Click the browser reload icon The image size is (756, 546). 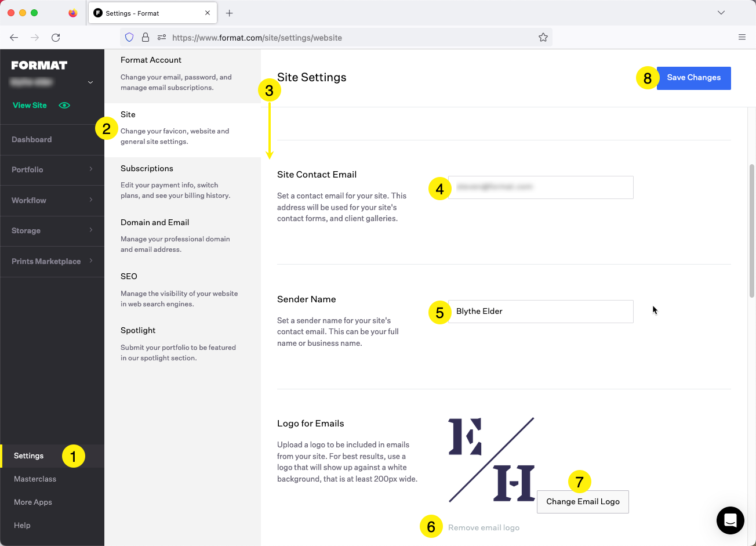56,37
